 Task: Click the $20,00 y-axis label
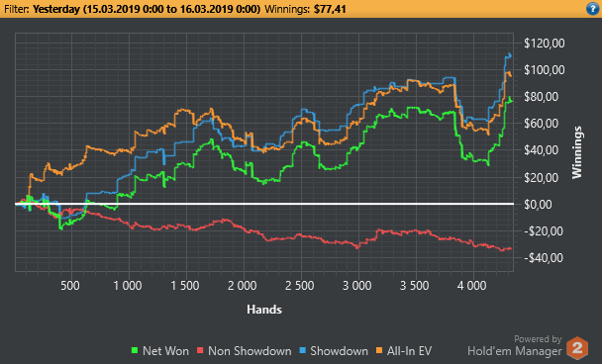tap(541, 178)
